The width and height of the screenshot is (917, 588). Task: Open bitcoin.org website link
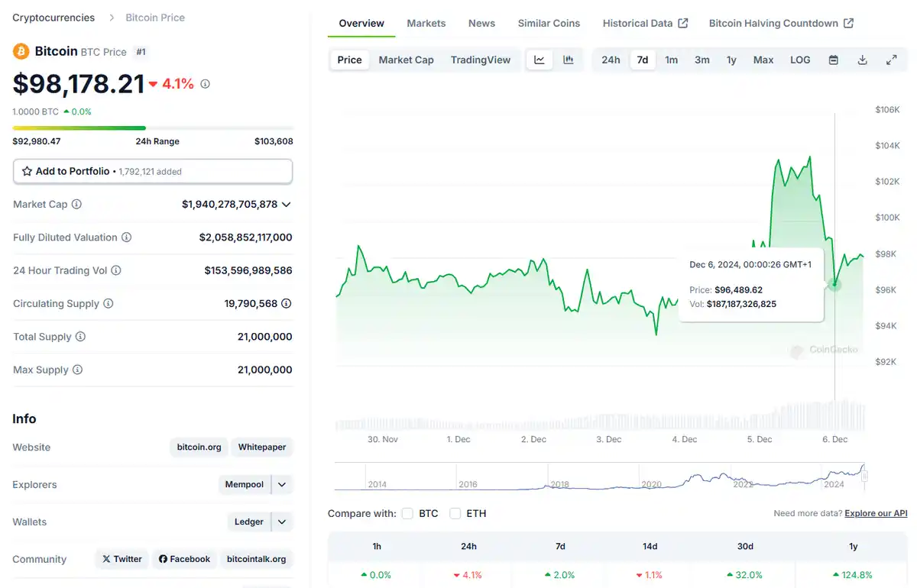(x=199, y=447)
